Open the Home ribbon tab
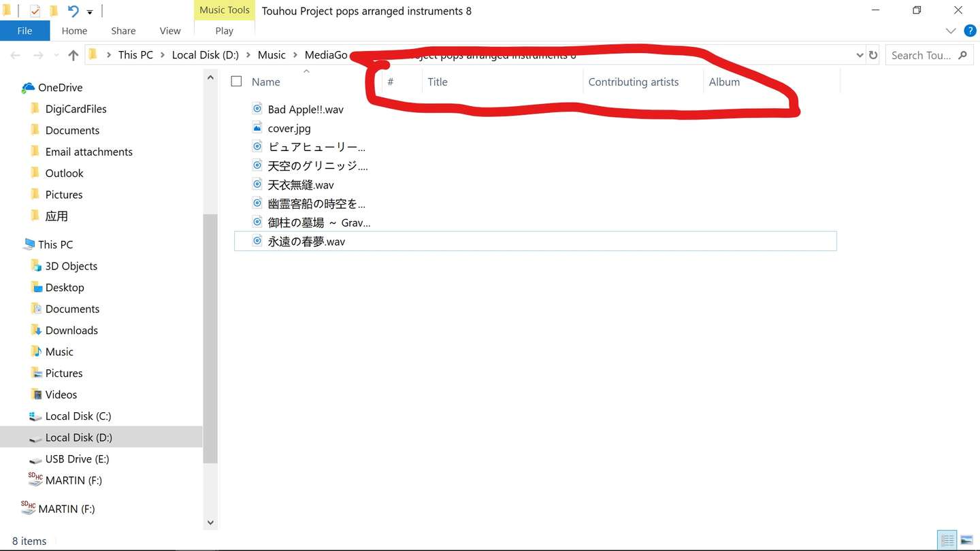 [74, 31]
